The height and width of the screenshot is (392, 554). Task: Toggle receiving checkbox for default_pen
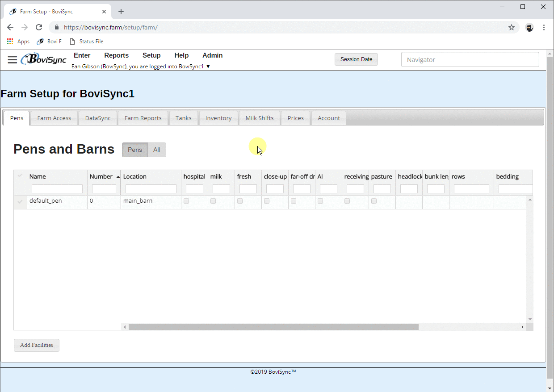pos(347,201)
